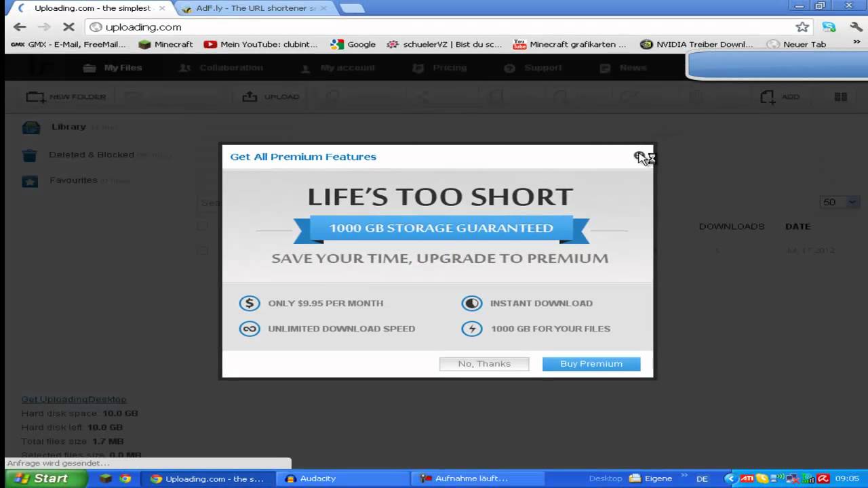
Task: Close the premium features popup
Action: click(639, 157)
